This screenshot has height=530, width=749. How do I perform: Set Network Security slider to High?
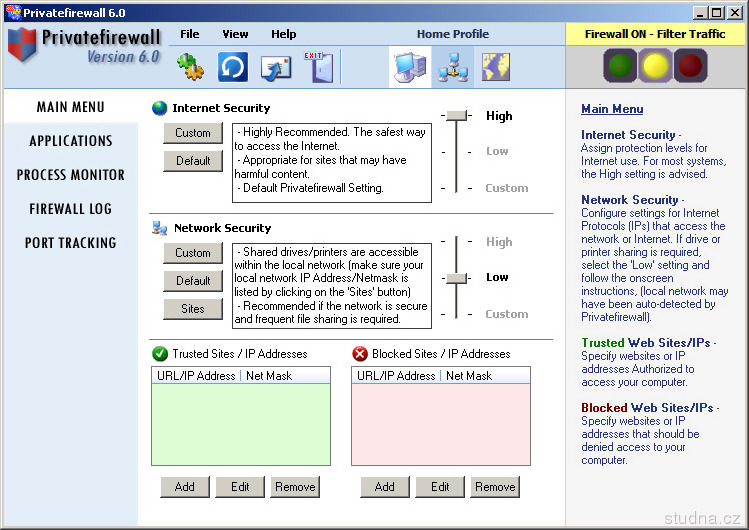tap(499, 242)
